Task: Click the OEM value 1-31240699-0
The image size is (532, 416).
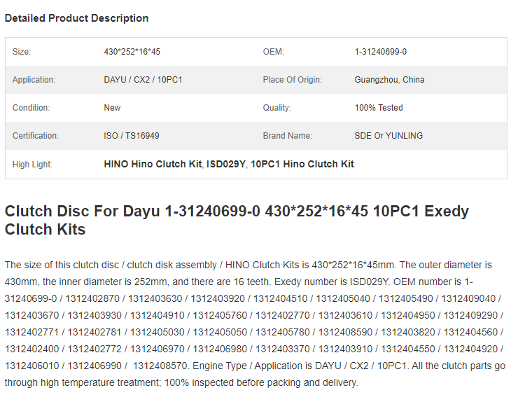Action: [380, 52]
